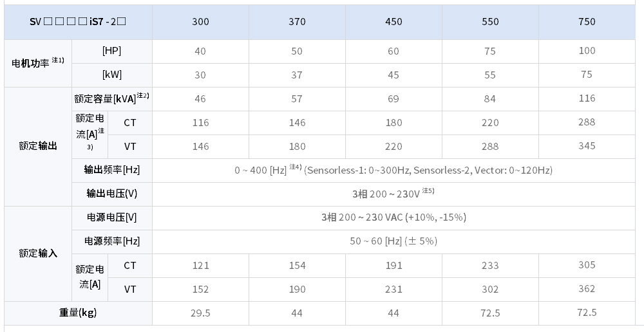The width and height of the screenshot is (644, 332).
Task: Click the 50~60 Hz power frequency cell
Action: pos(393,242)
